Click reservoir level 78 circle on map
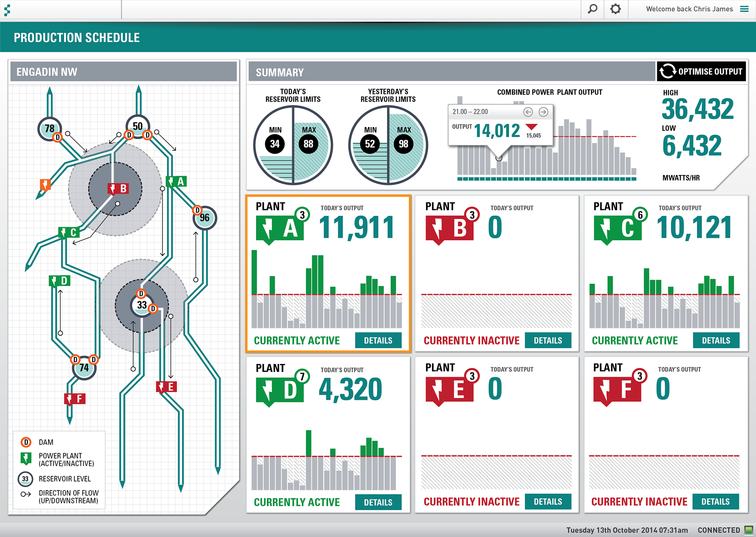This screenshot has width=756, height=537. pyautogui.click(x=49, y=128)
